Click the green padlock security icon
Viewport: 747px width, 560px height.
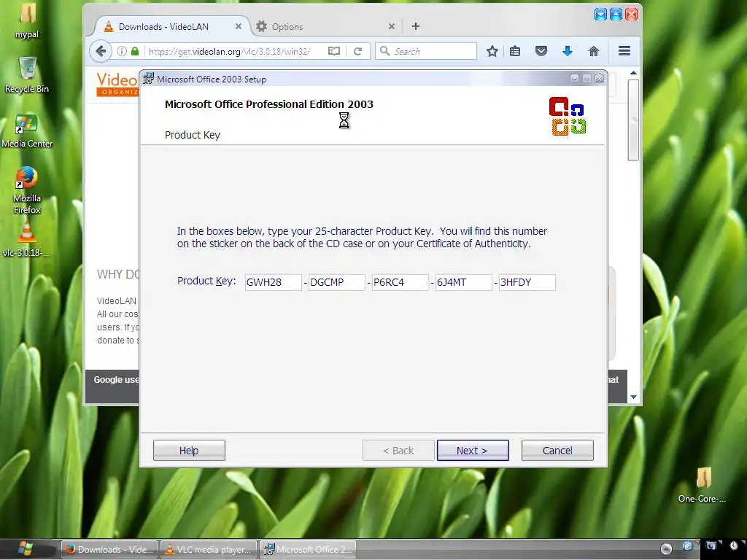click(135, 51)
